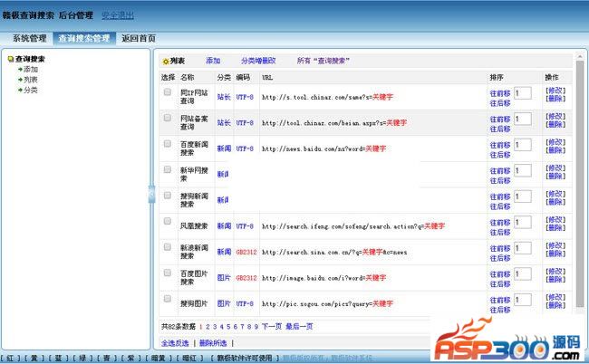
Task: Click [修改] for 搜狗图片
Action: point(555,297)
